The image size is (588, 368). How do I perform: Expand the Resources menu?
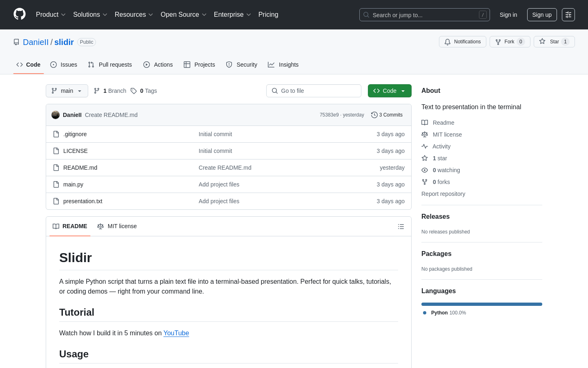click(134, 15)
